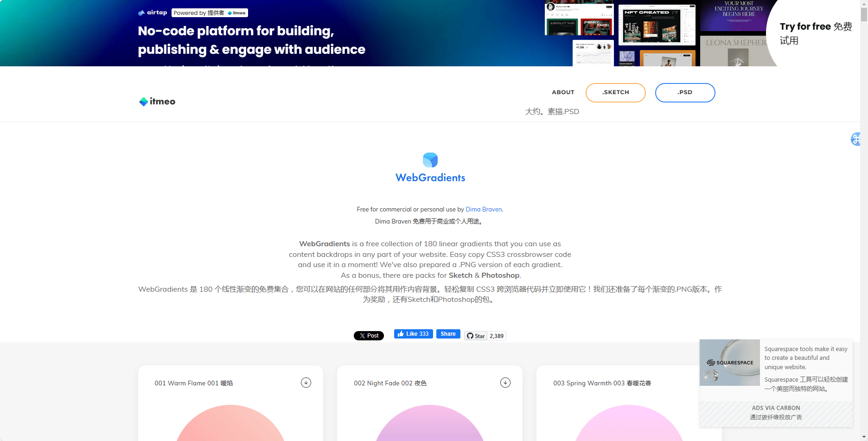This screenshot has height=441, width=868.
Task: Star the project on GitHub
Action: [476, 336]
